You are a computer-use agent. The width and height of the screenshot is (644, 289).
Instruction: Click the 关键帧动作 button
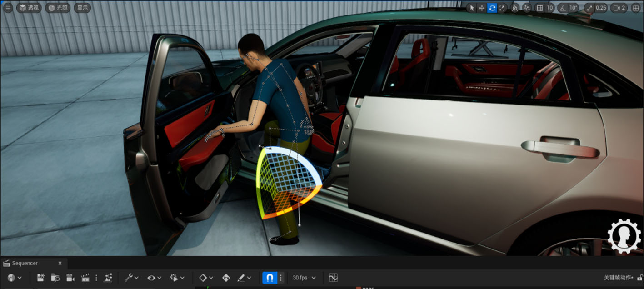pos(619,278)
